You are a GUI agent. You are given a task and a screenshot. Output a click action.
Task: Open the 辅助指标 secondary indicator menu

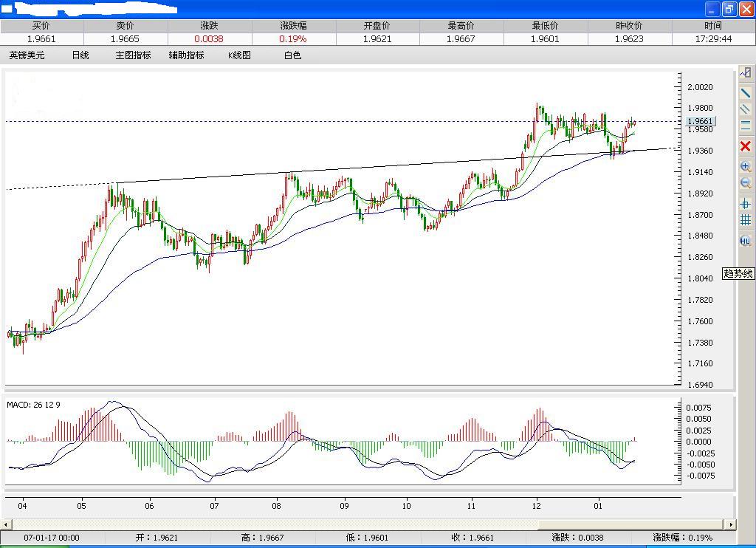coord(187,55)
